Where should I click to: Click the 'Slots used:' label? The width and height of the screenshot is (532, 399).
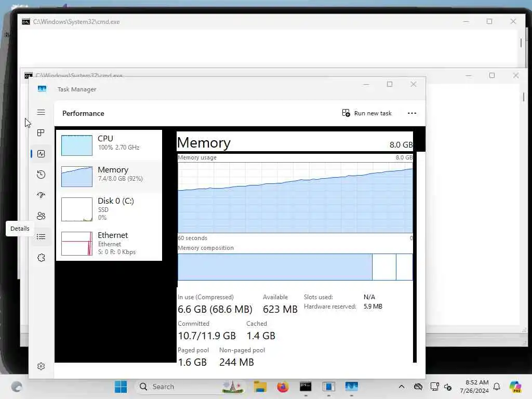tap(318, 297)
